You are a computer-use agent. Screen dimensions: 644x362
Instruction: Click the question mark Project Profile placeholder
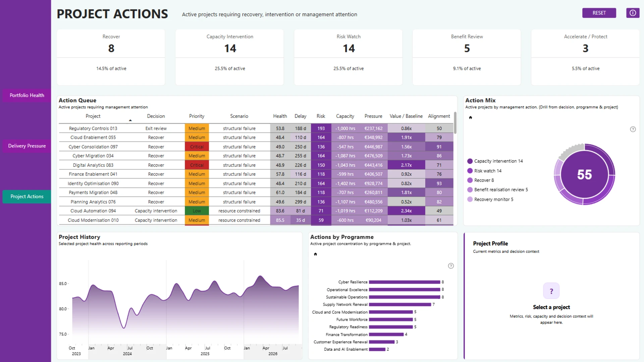click(551, 291)
